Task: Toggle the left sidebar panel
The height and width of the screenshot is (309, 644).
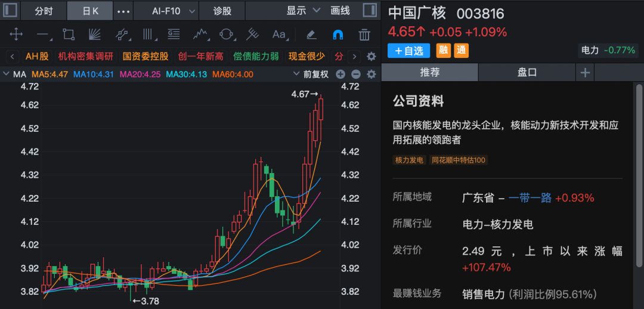Action: [x=11, y=11]
